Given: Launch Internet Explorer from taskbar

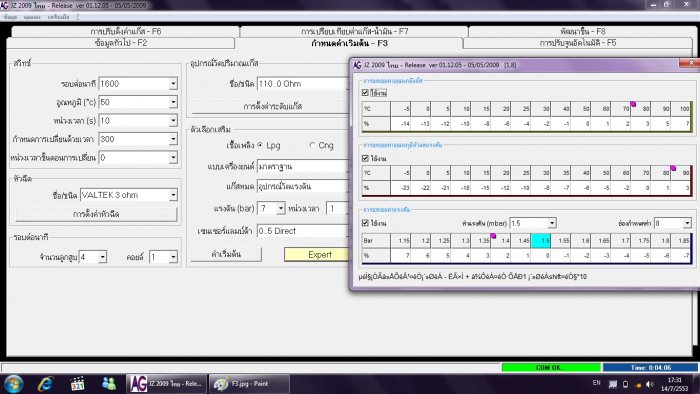Looking at the screenshot, I should [45, 384].
